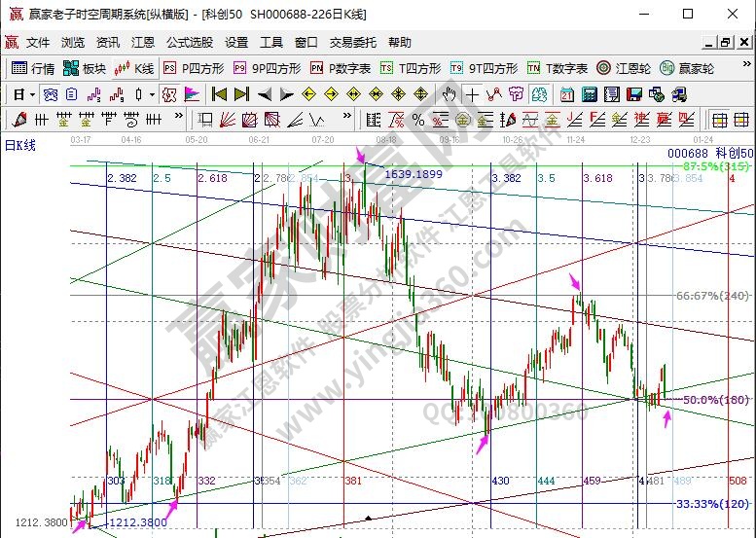Click the percent sign drawing tool
Viewport: 756px width, 538px height.
click(417, 120)
